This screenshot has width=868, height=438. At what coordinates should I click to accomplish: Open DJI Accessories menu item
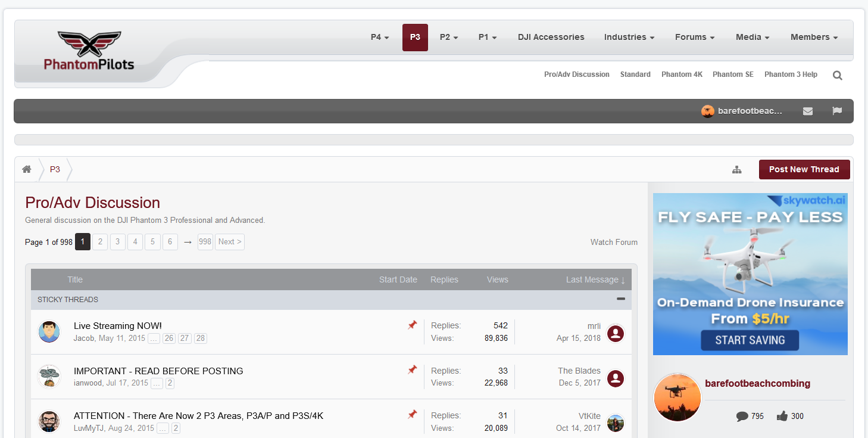pyautogui.click(x=551, y=37)
